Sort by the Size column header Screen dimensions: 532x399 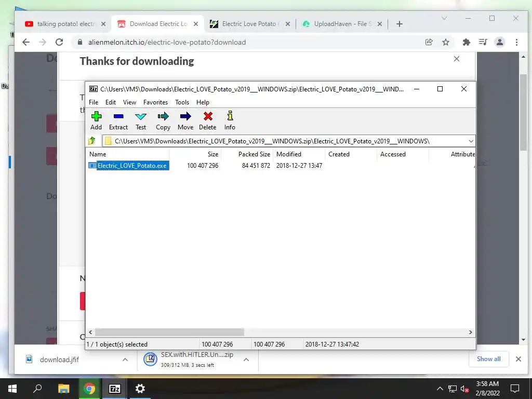click(195, 154)
